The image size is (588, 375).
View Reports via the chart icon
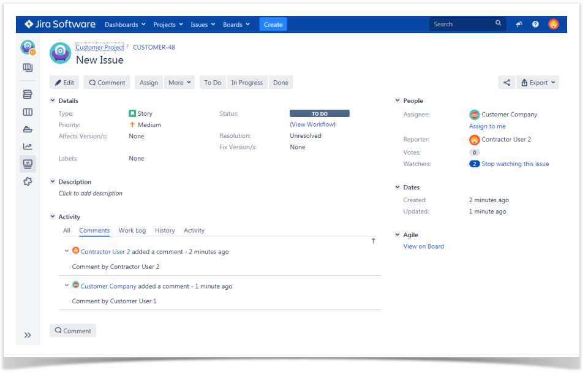click(x=28, y=146)
